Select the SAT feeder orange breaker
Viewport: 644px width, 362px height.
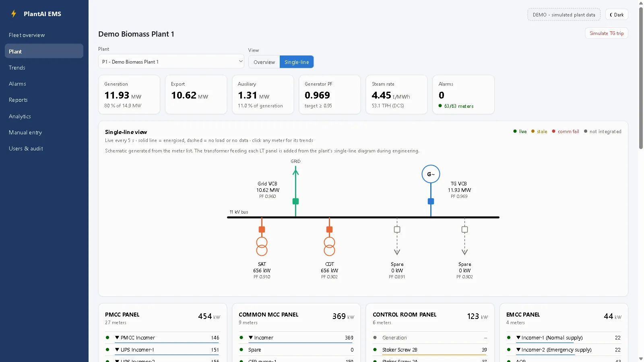click(262, 230)
